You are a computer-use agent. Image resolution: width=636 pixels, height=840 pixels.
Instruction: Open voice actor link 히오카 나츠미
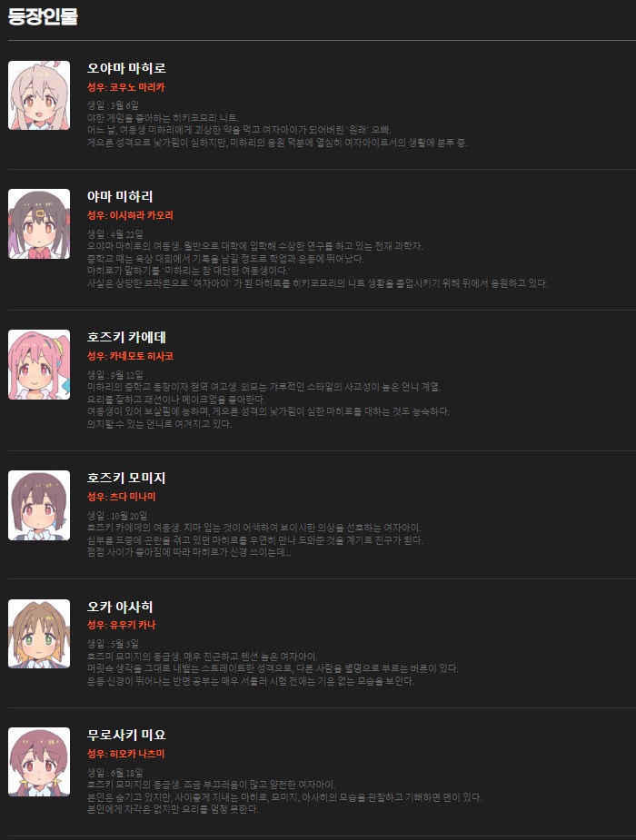coord(137,754)
